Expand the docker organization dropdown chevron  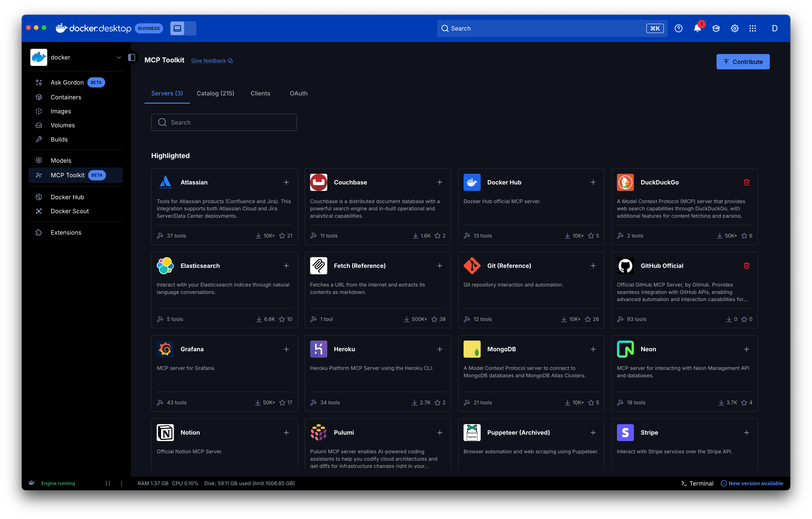coord(119,57)
